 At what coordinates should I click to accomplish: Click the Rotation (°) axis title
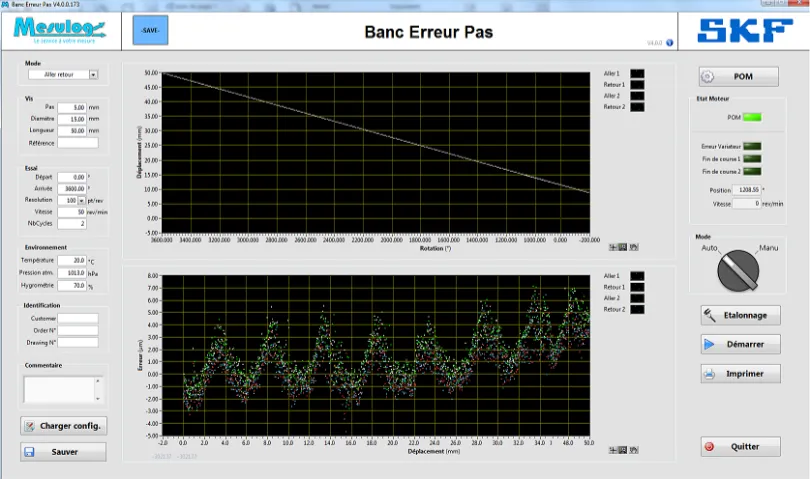[x=435, y=249]
